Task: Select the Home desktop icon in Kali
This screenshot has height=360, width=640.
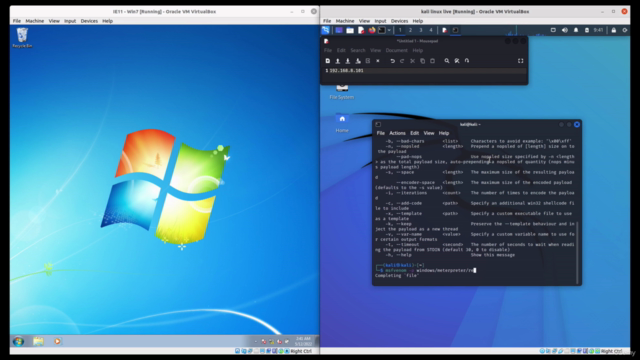Action: (342, 124)
